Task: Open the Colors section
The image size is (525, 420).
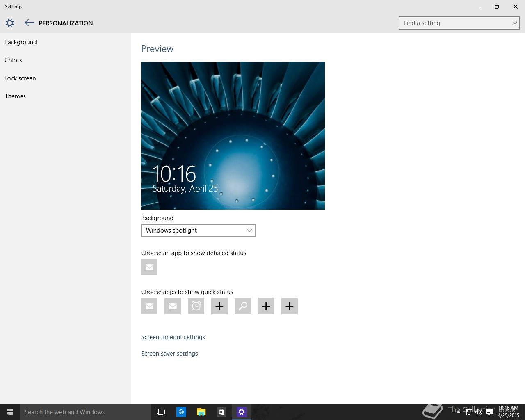Action: [13, 60]
